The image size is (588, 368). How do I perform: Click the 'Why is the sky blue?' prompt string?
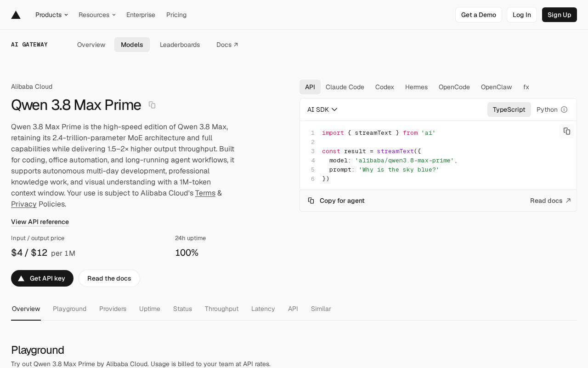coord(399,170)
